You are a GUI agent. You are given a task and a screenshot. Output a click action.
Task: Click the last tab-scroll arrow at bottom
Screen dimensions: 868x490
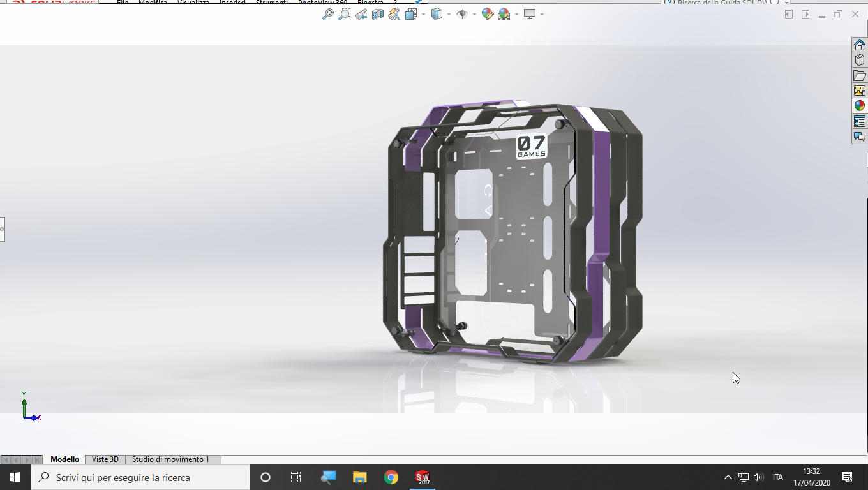(x=36, y=459)
